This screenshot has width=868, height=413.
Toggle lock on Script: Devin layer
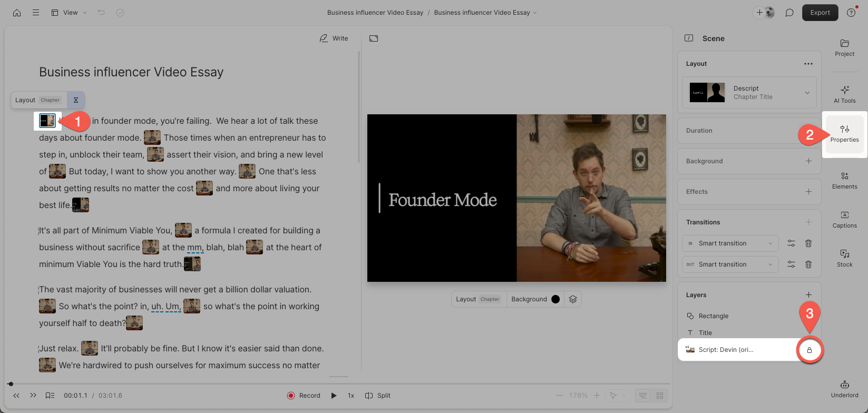click(x=810, y=350)
